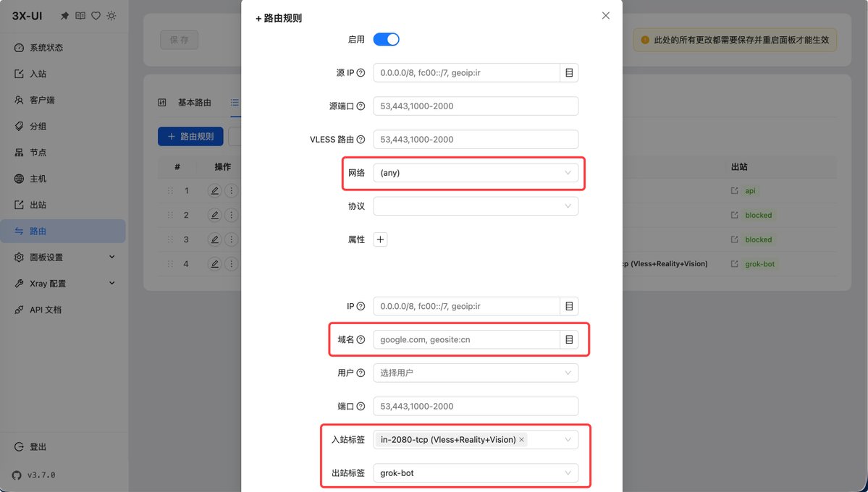Screen dimensions: 868x492
Task: Expand 面板设置 submenu
Action: 63,258
